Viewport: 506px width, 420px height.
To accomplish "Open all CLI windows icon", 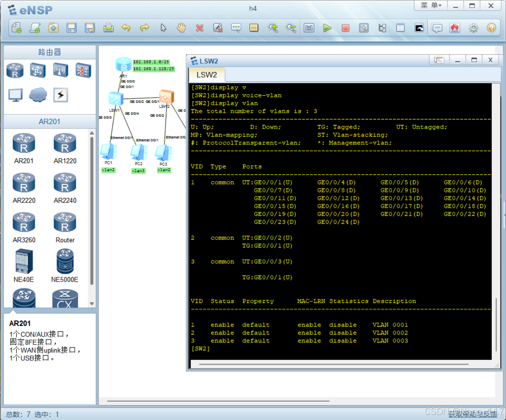I will (x=419, y=28).
